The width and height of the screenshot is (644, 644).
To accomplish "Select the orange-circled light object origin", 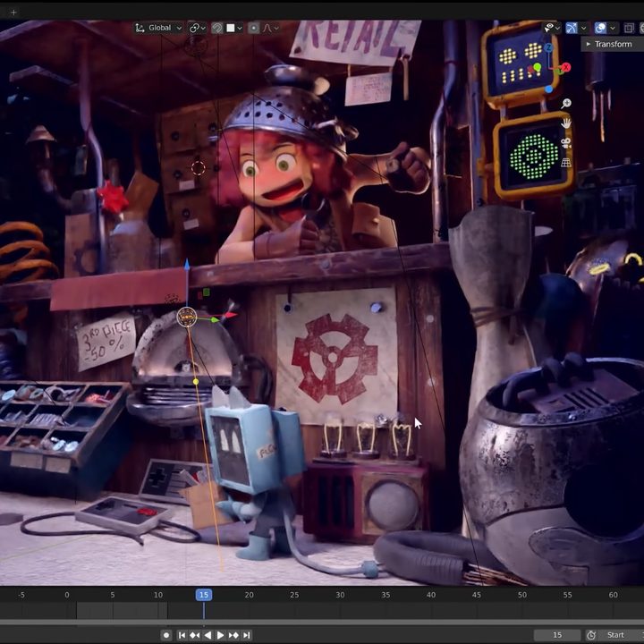I will pyautogui.click(x=187, y=317).
